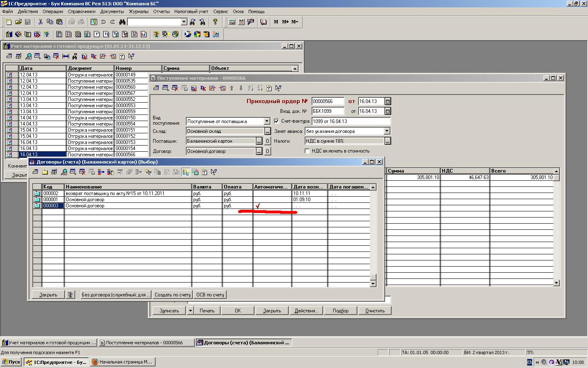Screen dimensions: 588x368
Task: Click the hierarchical list icon in contracts toolbar
Action: [186, 172]
